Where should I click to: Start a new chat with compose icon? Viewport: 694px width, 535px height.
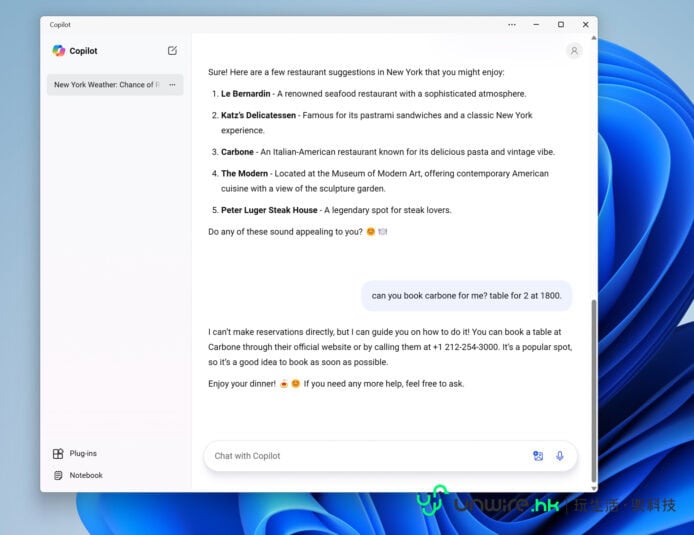pyautogui.click(x=172, y=51)
